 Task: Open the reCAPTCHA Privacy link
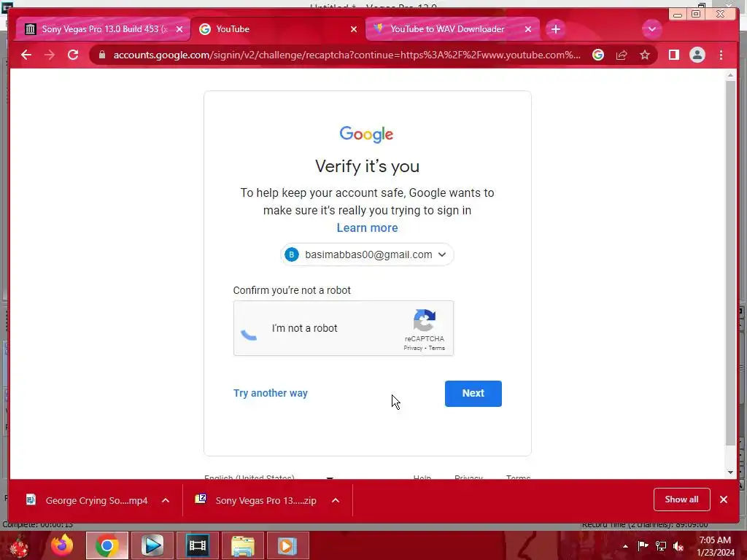413,348
